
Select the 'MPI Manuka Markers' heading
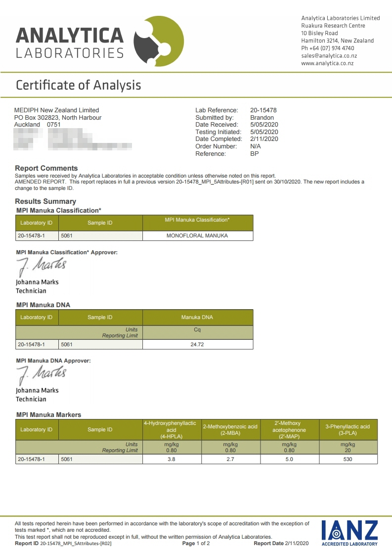click(x=49, y=415)
